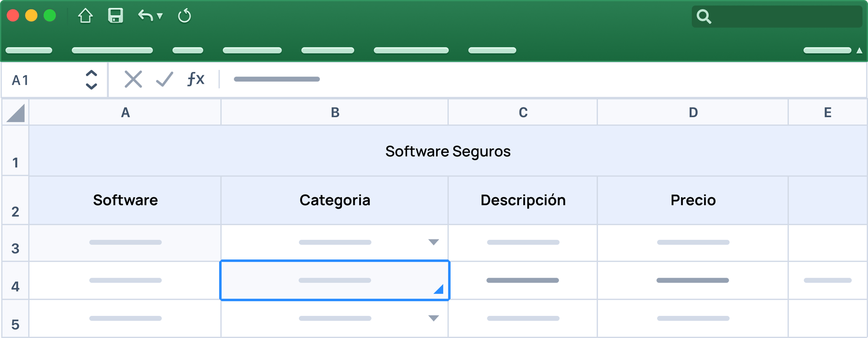Screen dimensions: 868x338
Task: Confirm the entry with the checkmark icon
Action: click(164, 79)
